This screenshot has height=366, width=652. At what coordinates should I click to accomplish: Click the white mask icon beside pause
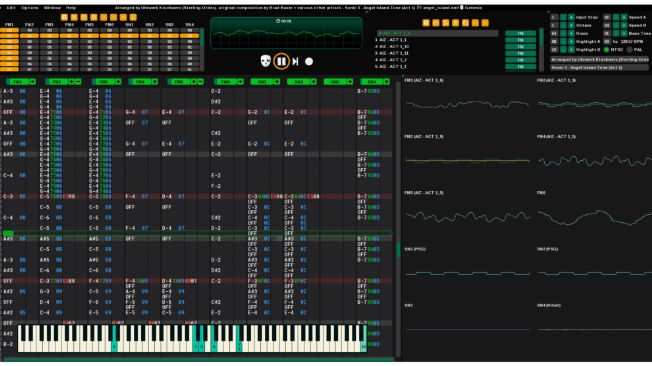[265, 61]
